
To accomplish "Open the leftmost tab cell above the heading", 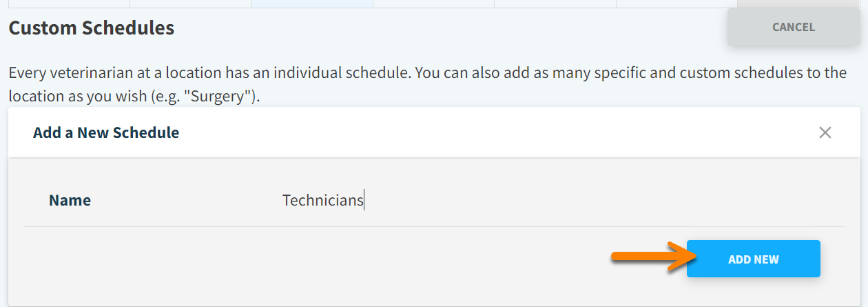I will [68, 3].
